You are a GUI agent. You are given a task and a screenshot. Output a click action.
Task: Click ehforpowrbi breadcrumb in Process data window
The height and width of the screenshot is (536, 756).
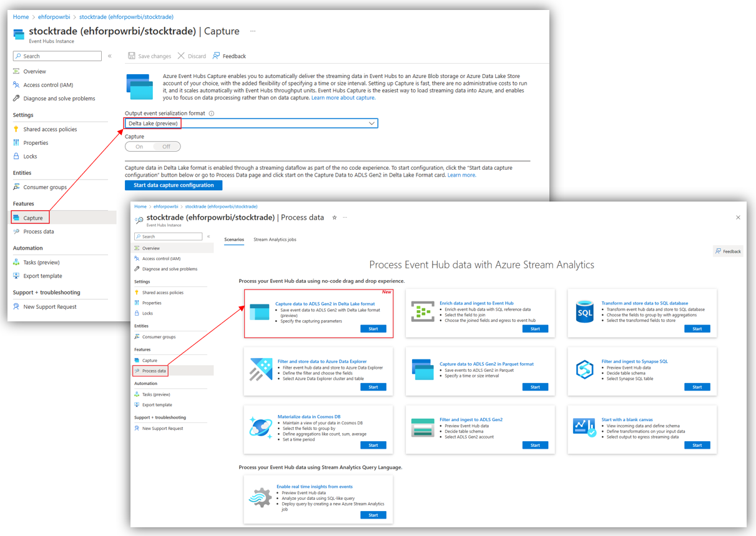tap(166, 207)
